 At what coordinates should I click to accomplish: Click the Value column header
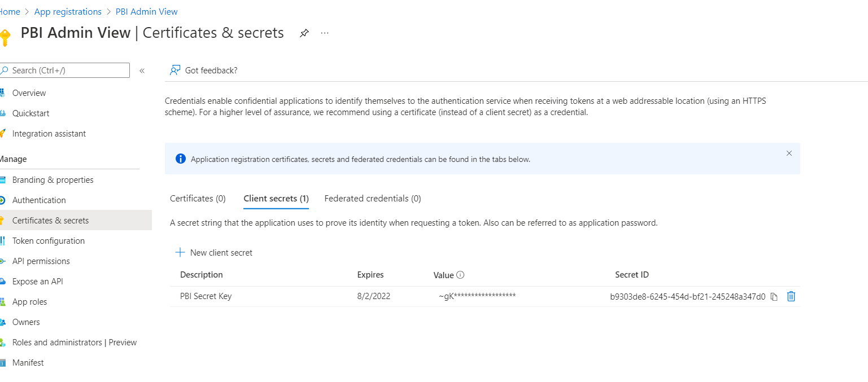tap(444, 275)
